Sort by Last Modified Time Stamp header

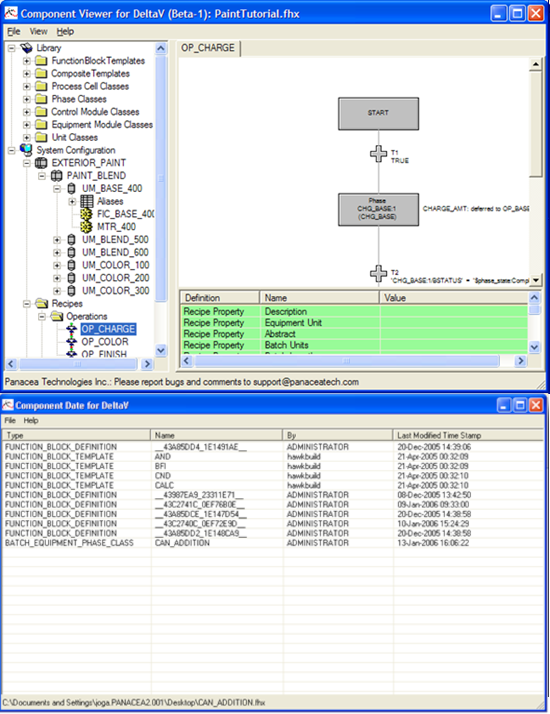click(468, 435)
